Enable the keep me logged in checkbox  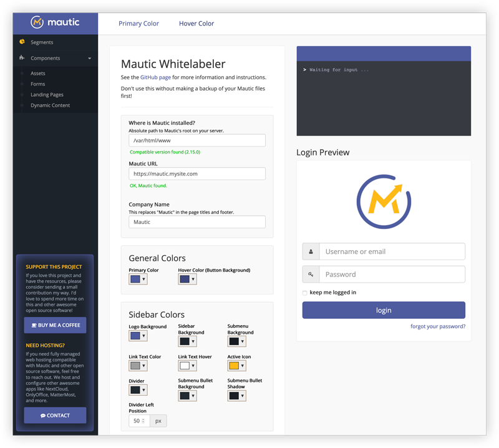(305, 293)
